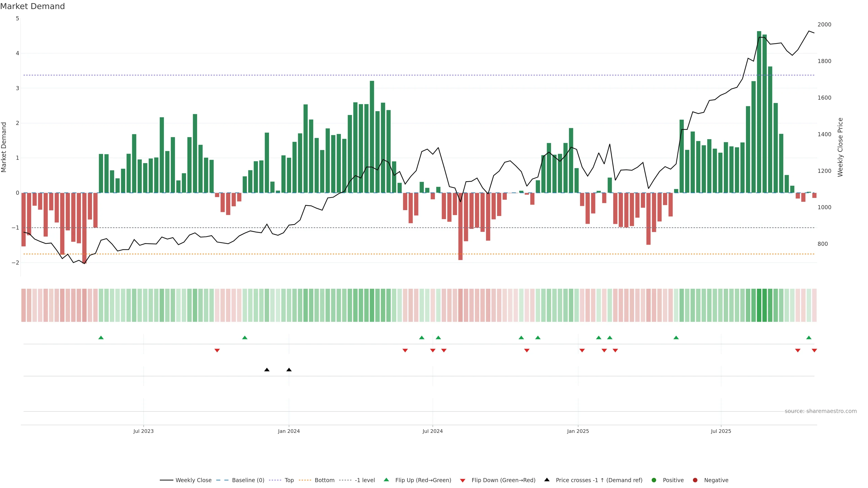Click the leftmost green flip-up triangle marker
The height and width of the screenshot is (488, 868).
point(101,338)
